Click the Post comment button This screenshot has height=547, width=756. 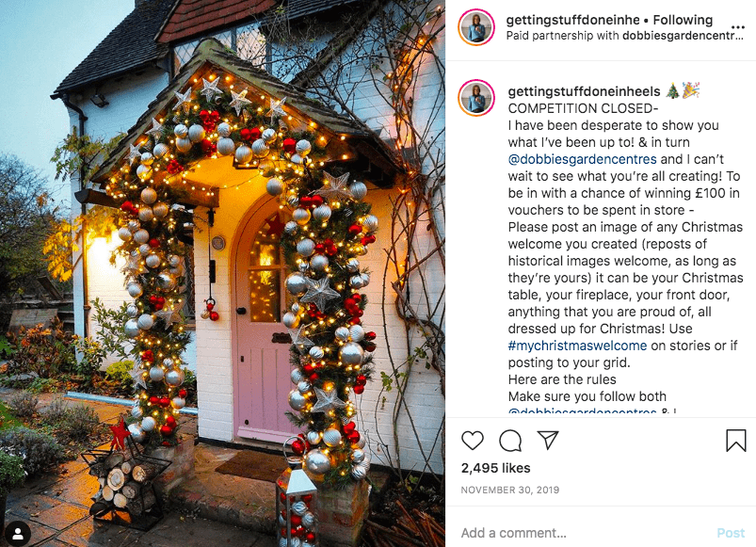[731, 533]
